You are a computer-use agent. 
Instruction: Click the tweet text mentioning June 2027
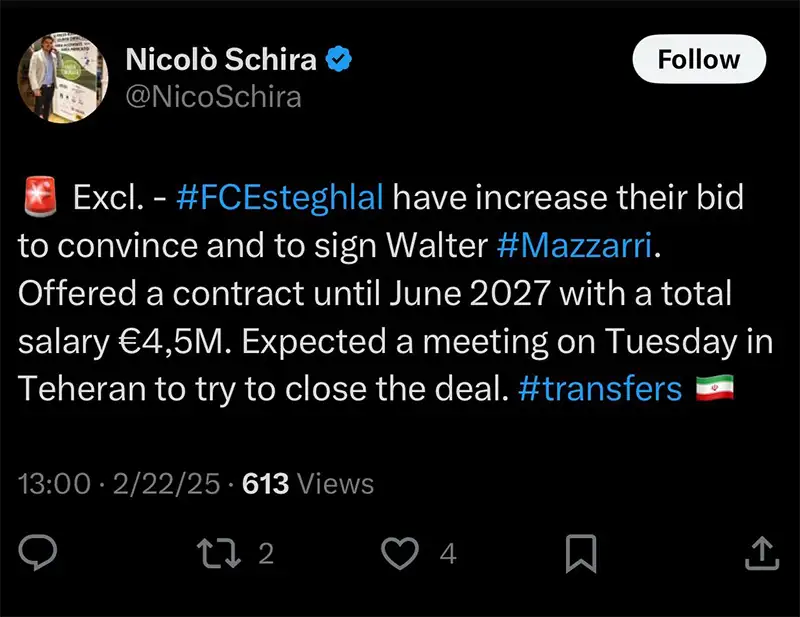tap(375, 294)
